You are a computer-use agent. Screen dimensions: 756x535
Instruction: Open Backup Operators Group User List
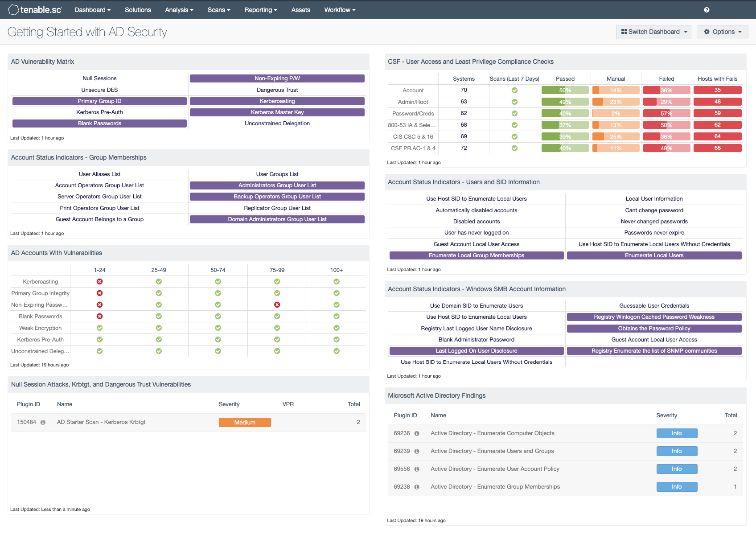click(x=277, y=197)
